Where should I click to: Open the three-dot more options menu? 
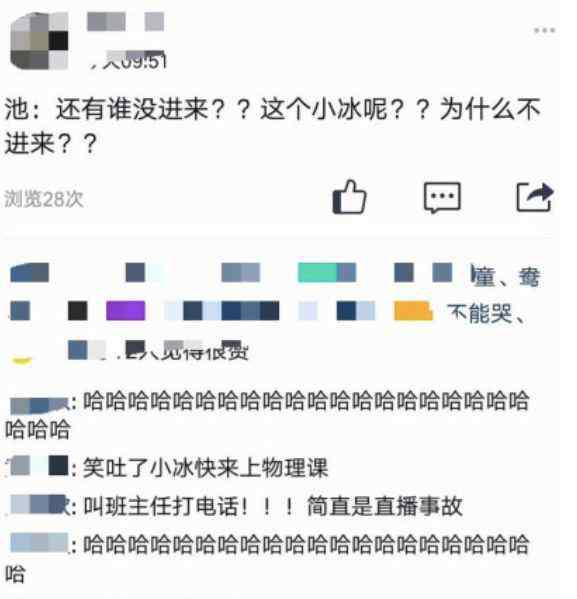click(x=545, y=30)
